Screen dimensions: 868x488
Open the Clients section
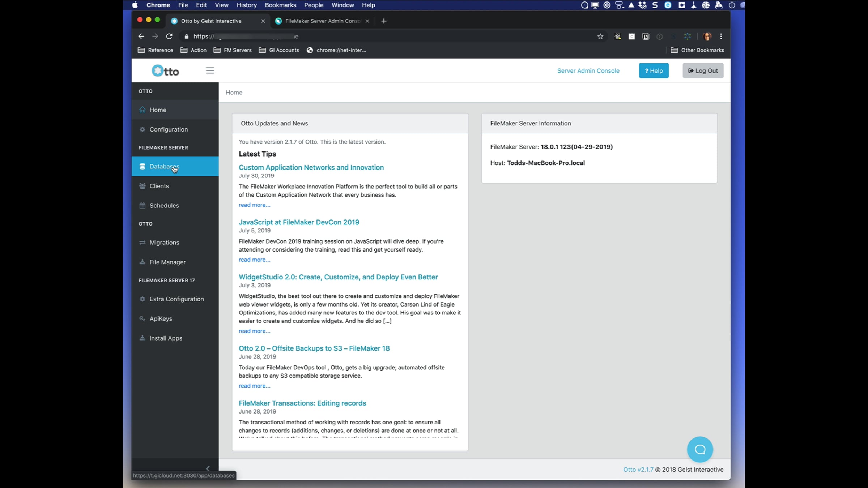[175, 186]
